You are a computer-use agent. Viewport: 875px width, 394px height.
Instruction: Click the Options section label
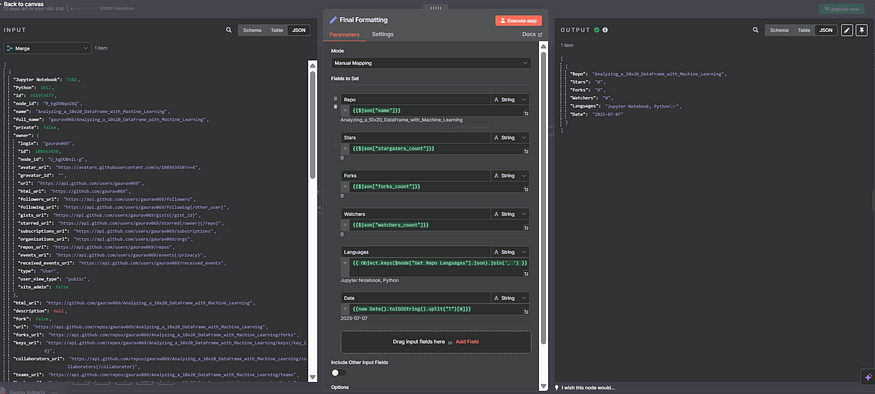(339, 387)
